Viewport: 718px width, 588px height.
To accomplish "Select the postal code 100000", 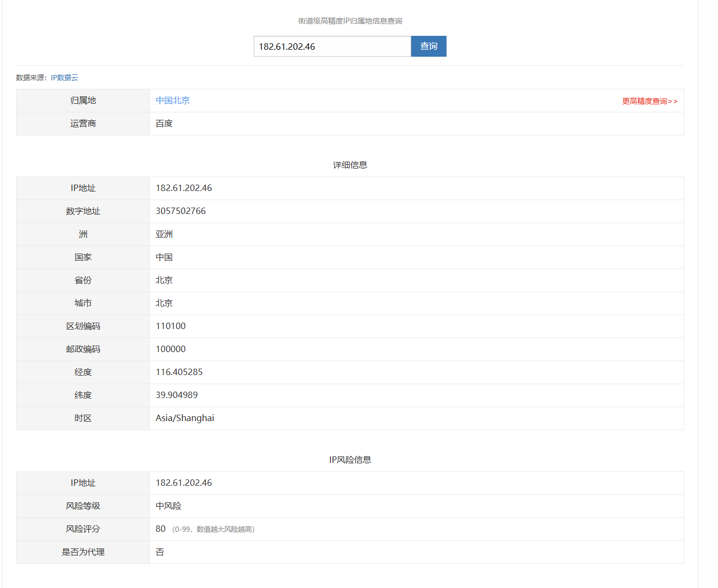I will tap(171, 349).
